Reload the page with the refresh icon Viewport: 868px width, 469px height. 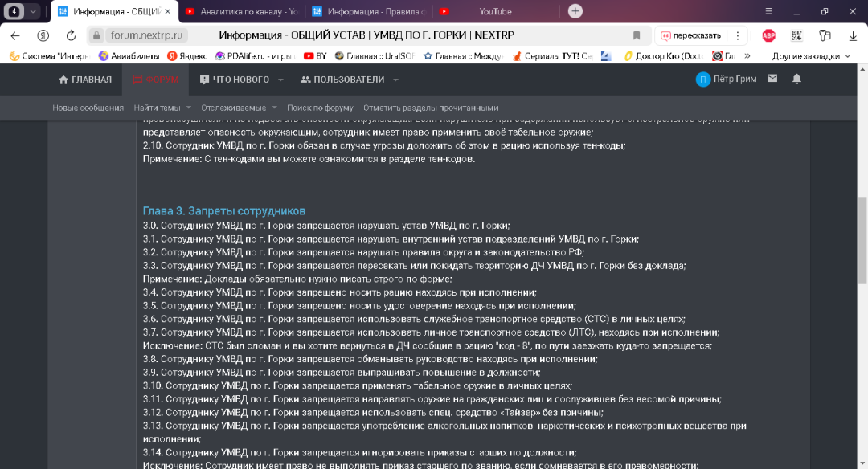[71, 35]
